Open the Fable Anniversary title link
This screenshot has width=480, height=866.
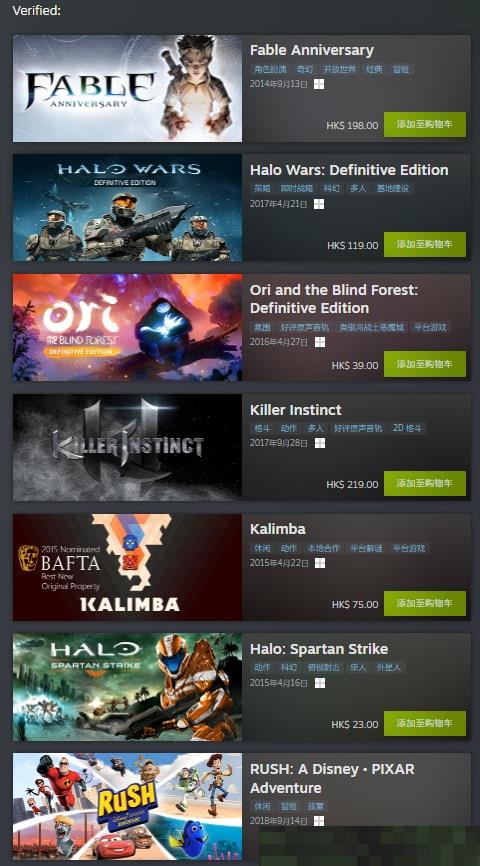click(312, 50)
